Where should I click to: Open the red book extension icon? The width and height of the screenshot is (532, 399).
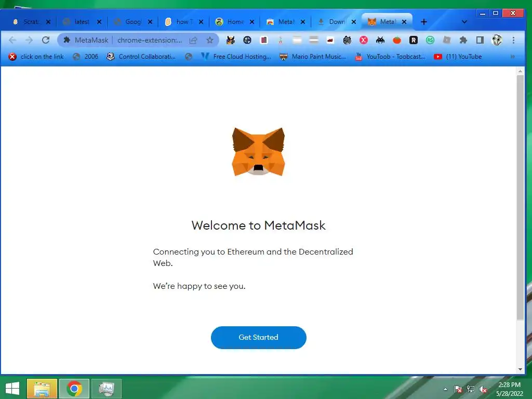264,40
